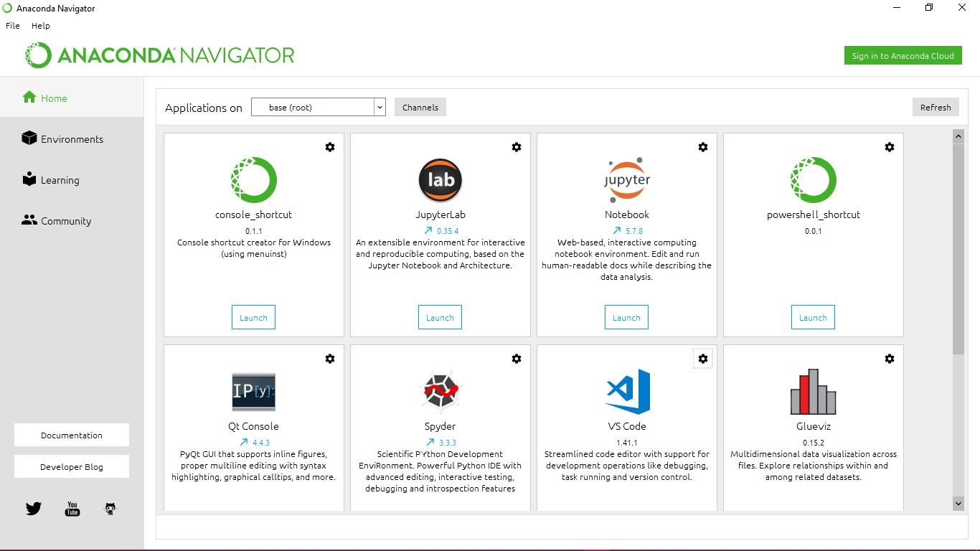This screenshot has height=551, width=980.
Task: Click the Spyder web logo
Action: [x=440, y=392]
